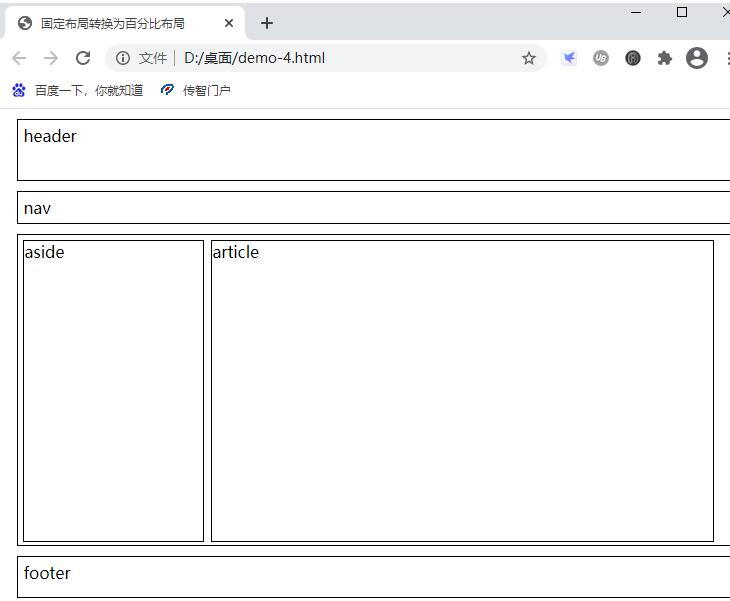Reload the demo-4.html page

(83, 58)
